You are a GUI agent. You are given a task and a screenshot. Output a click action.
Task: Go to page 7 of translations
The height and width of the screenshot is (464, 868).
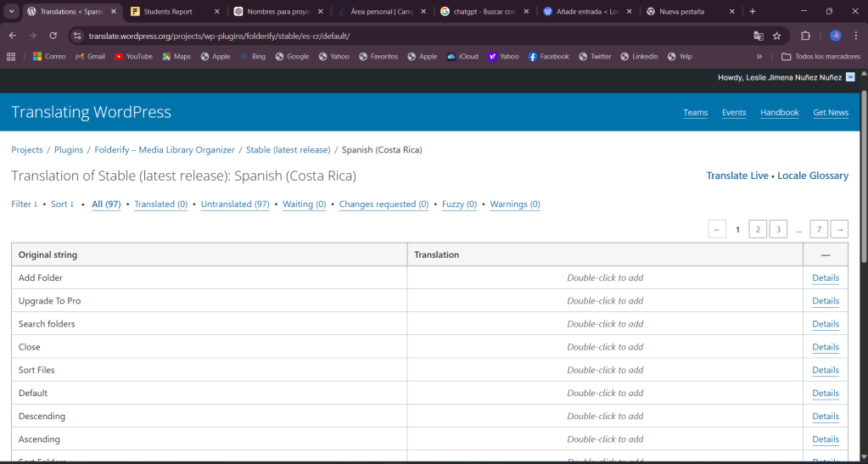click(819, 229)
